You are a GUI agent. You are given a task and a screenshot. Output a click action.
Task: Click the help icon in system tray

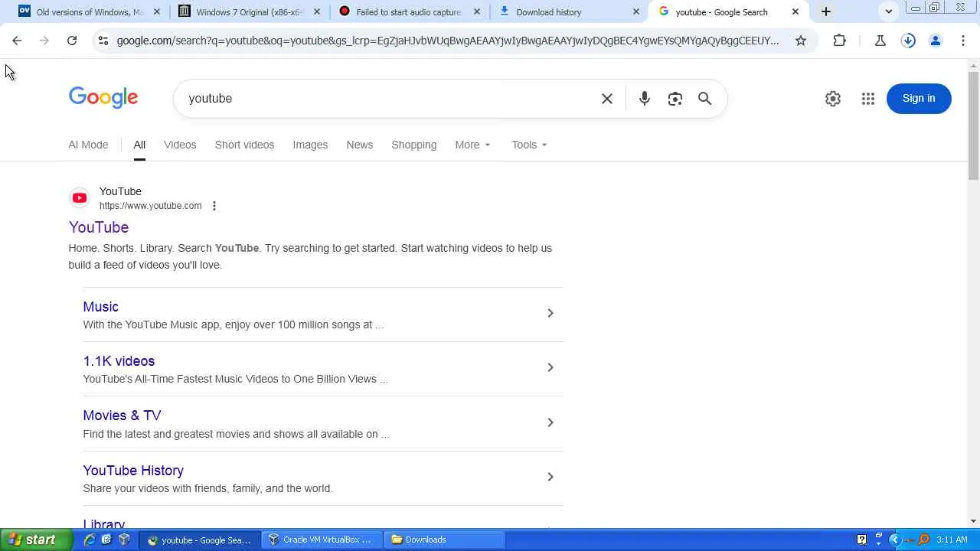pyautogui.click(x=861, y=540)
